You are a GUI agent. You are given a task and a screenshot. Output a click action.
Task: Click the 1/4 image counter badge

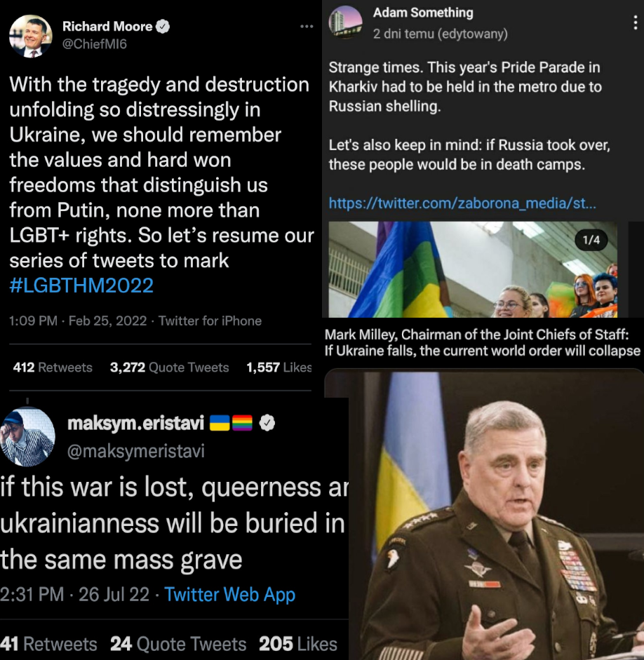coord(591,240)
